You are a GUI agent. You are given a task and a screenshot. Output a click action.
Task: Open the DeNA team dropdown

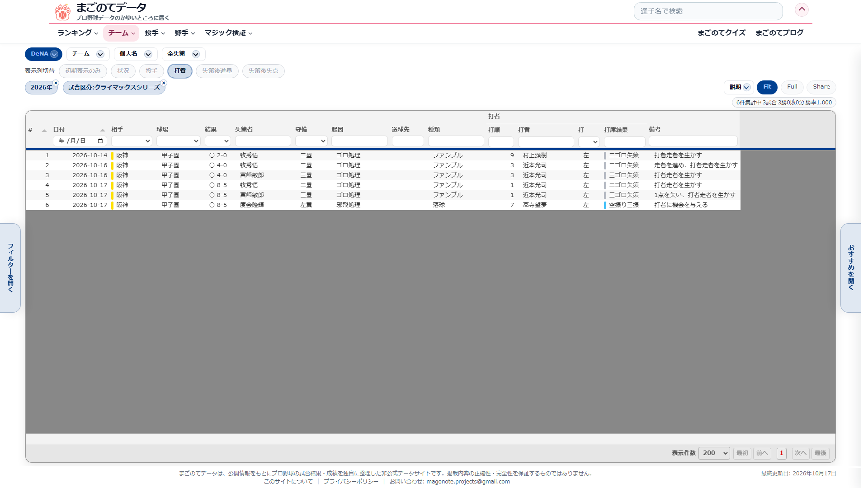pyautogui.click(x=43, y=54)
